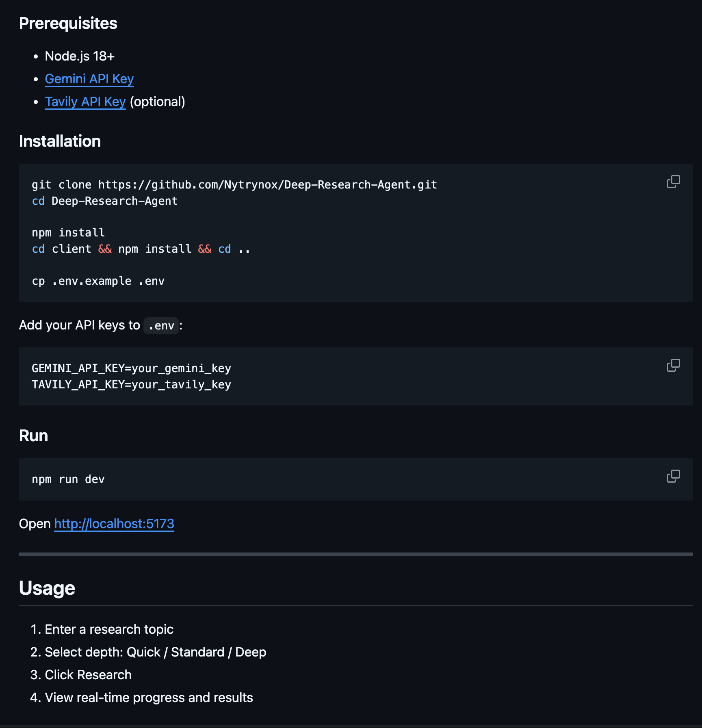Click the npm run dev command text

click(x=68, y=479)
